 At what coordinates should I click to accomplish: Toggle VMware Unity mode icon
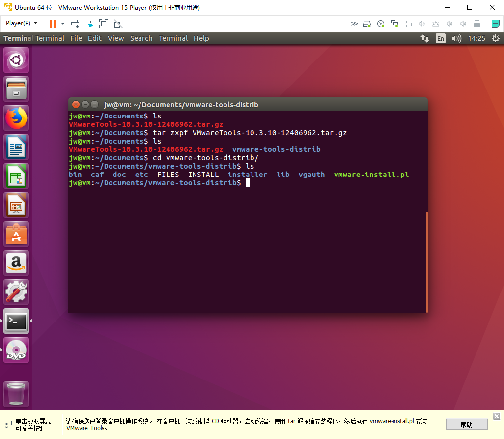click(x=118, y=24)
